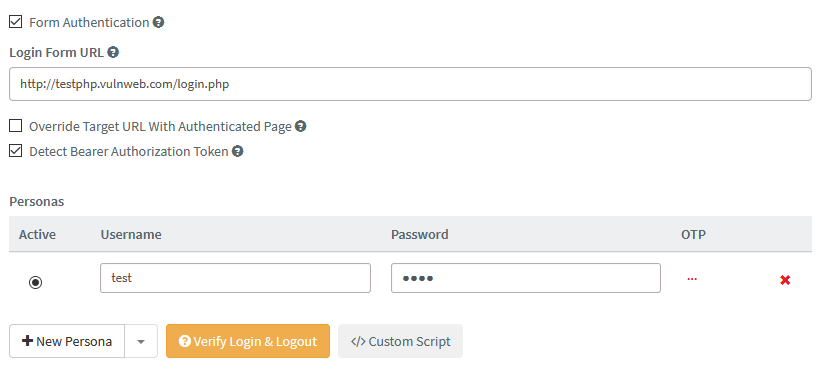Select the Active radio for test persona
This screenshot has height=385, width=819.
pos(36,283)
